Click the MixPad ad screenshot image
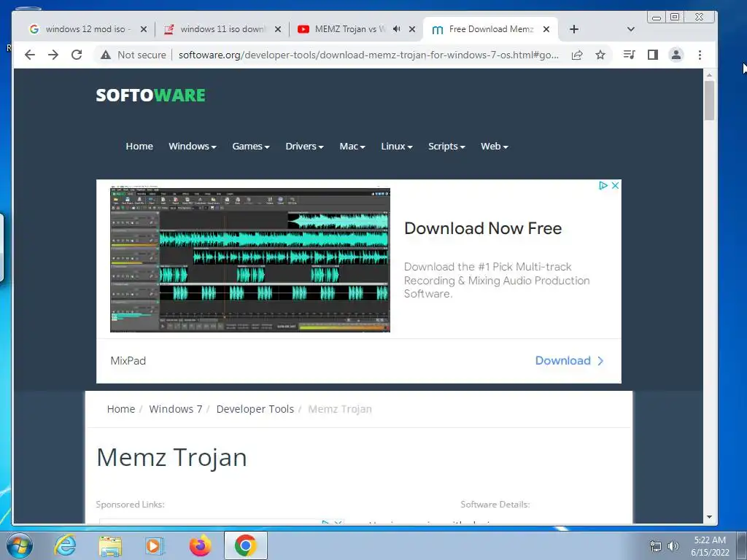The image size is (747, 560). 250,260
